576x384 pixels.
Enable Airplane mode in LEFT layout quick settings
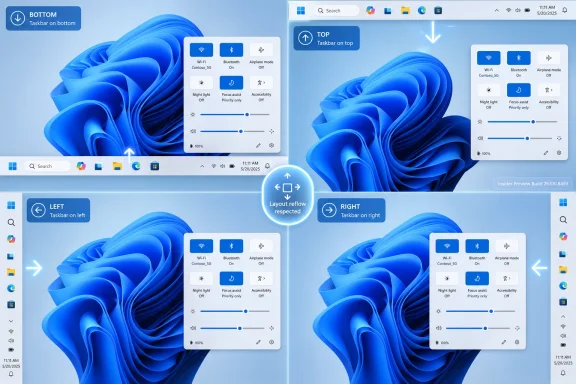pyautogui.click(x=261, y=246)
